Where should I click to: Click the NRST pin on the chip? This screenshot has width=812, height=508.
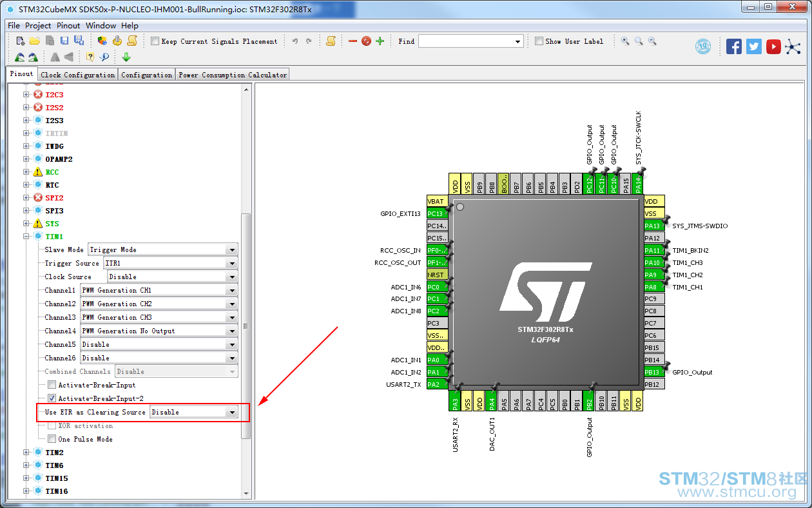[437, 275]
